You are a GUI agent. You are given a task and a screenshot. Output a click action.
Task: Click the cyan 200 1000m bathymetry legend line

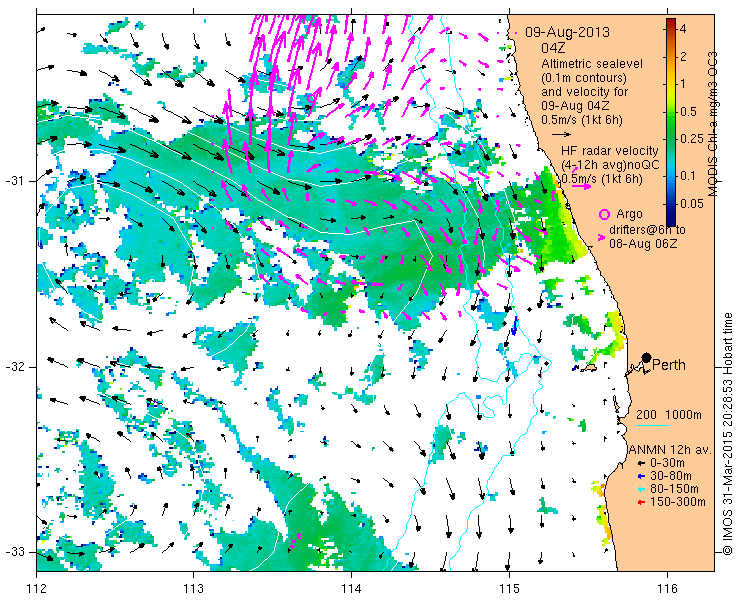(653, 426)
